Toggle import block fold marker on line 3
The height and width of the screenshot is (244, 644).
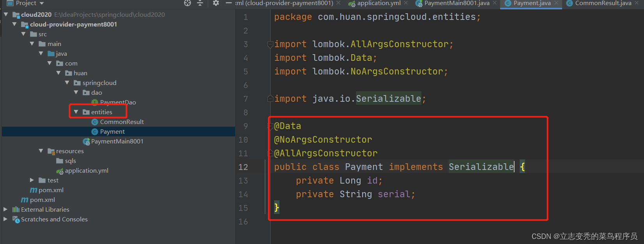270,44
